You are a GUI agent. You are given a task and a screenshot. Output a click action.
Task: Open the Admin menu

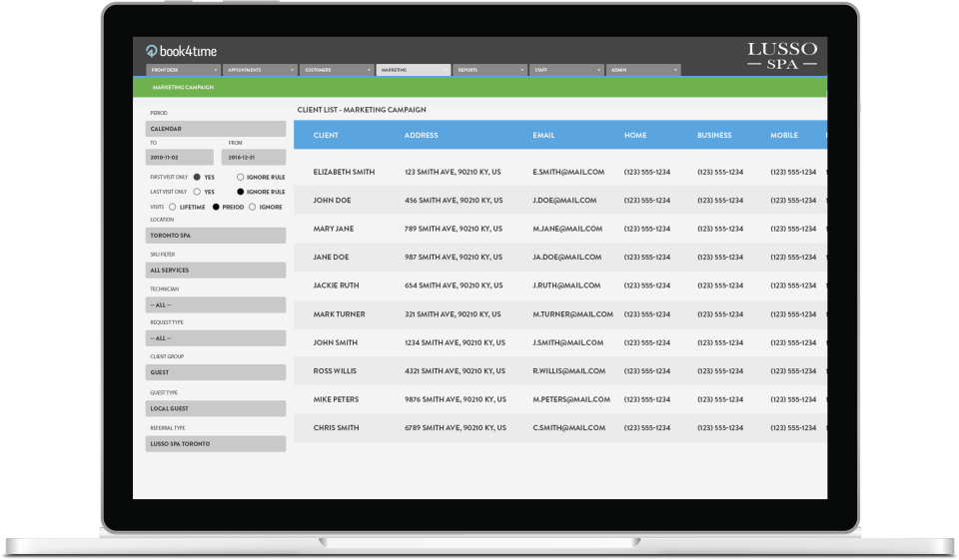coord(643,70)
